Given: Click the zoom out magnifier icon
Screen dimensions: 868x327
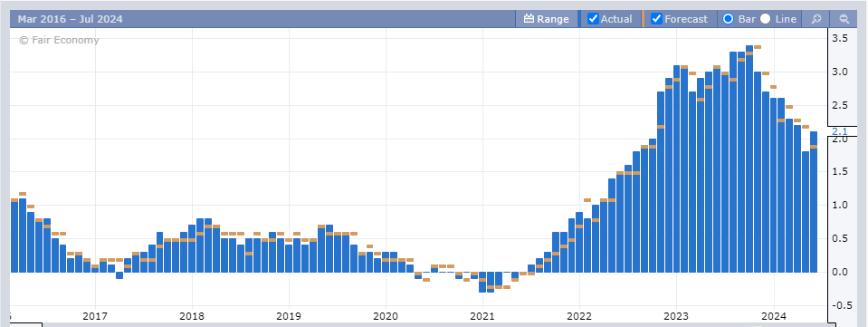Looking at the screenshot, I should tap(844, 19).
